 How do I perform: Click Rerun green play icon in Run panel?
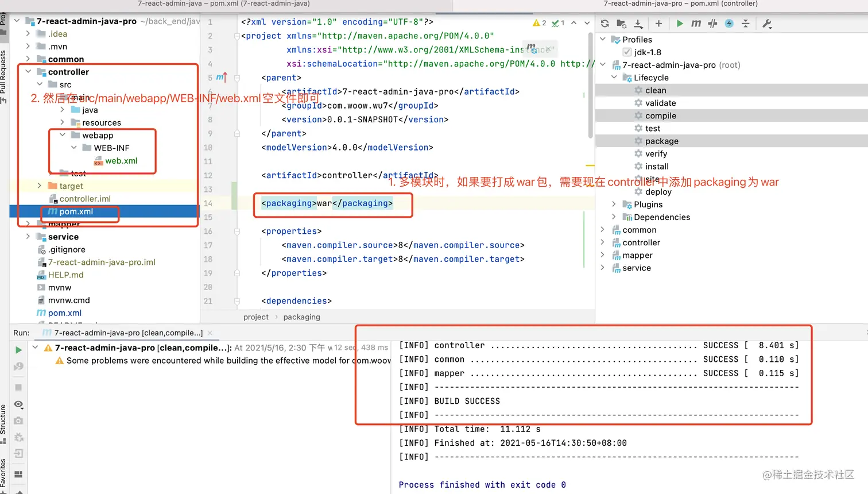[18, 350]
